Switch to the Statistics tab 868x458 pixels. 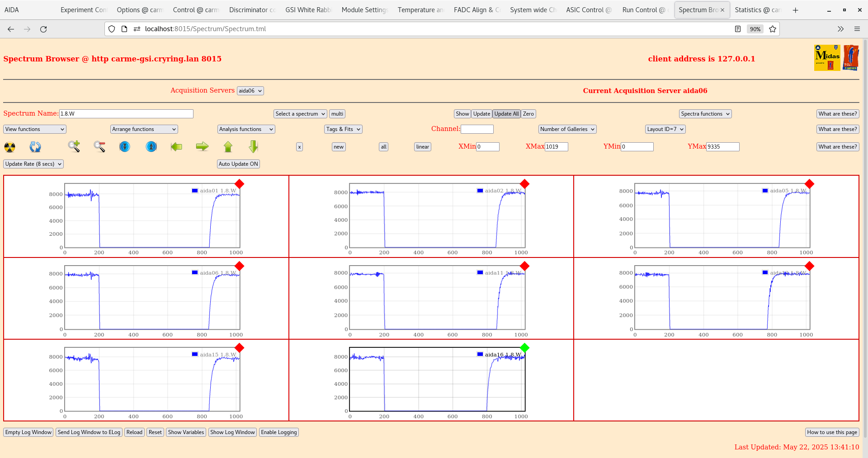tap(758, 9)
